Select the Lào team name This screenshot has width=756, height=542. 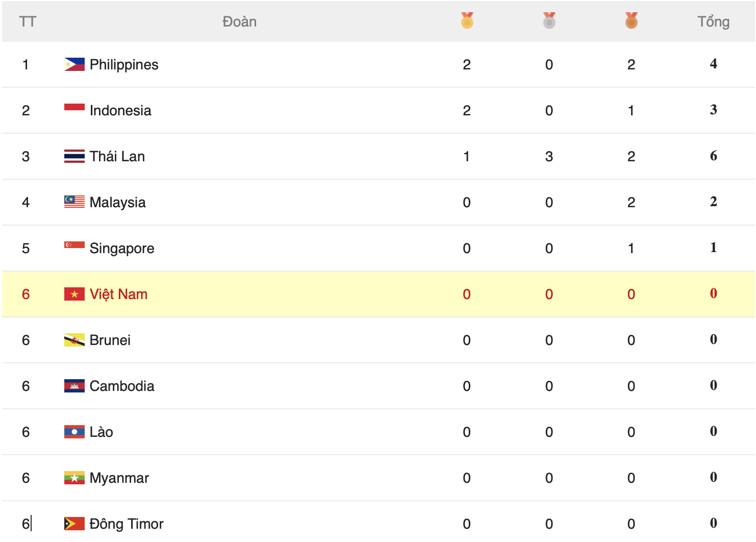[102, 432]
